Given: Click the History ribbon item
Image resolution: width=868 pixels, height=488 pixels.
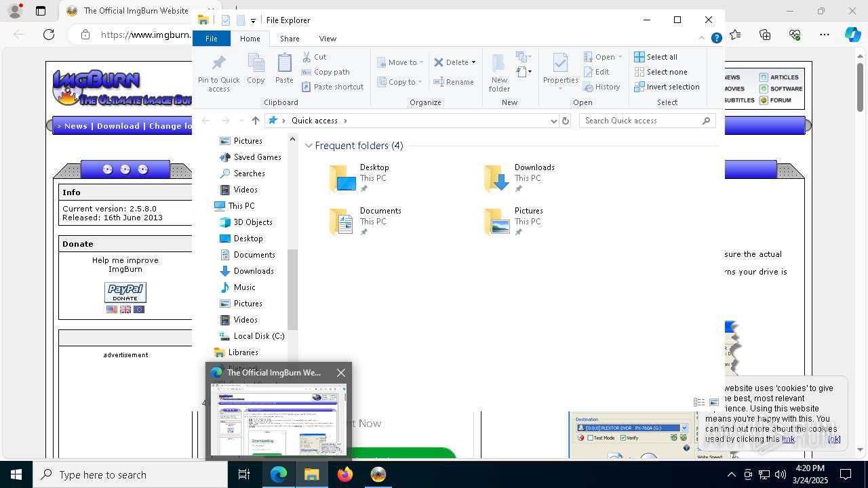Looking at the screenshot, I should [x=601, y=87].
